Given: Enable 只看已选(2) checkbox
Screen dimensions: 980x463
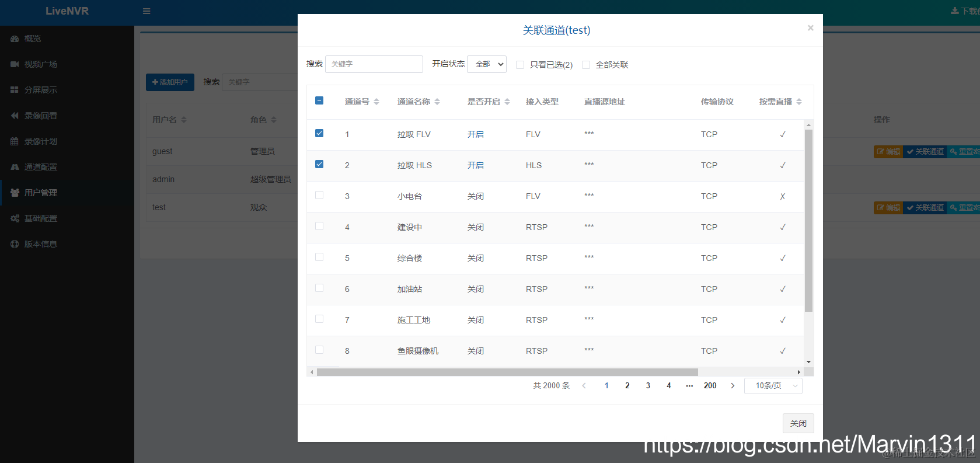Looking at the screenshot, I should coord(520,65).
